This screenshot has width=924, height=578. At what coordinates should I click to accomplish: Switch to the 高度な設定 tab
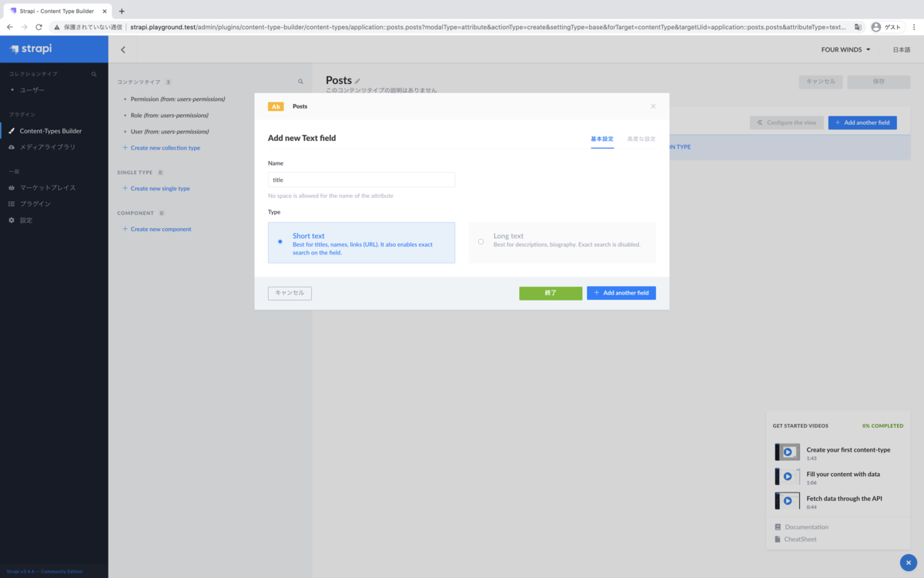click(x=641, y=139)
